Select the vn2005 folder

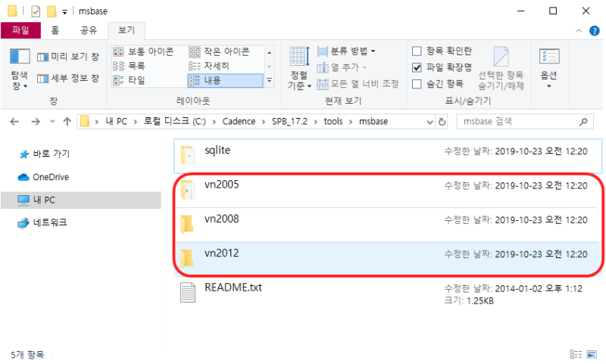tap(388, 191)
